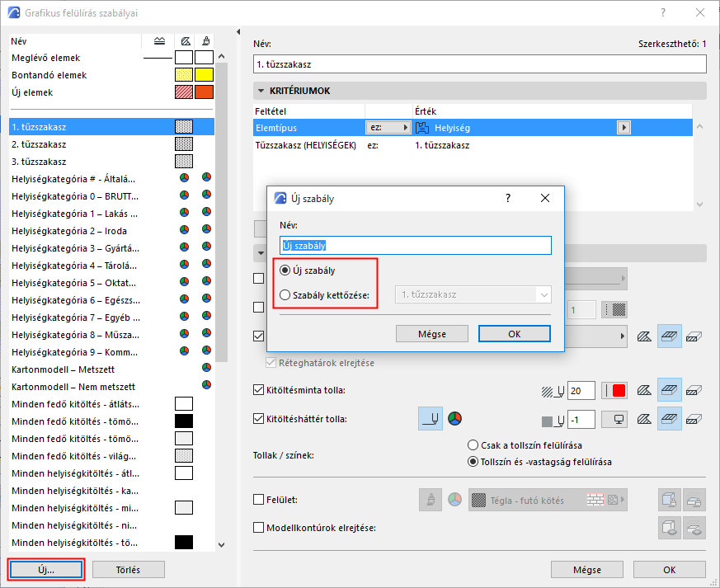Toggle the Kitöltésminta tolla checkbox
Viewport: 720px width, 588px height.
(258, 390)
